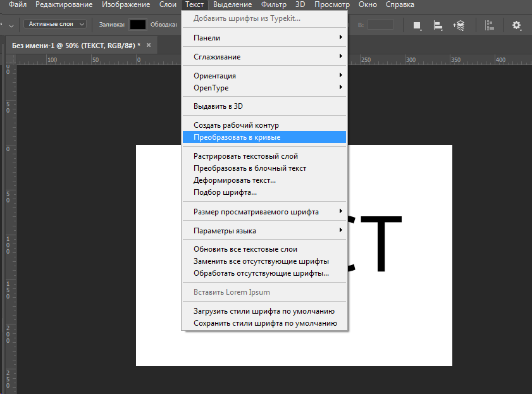This screenshot has width=532, height=394.
Task: Choose Заменить все отсутствующие шрифты
Action: click(264, 261)
